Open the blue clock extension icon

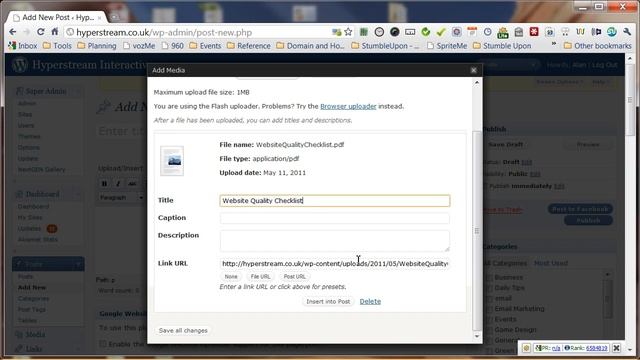[x=487, y=32]
